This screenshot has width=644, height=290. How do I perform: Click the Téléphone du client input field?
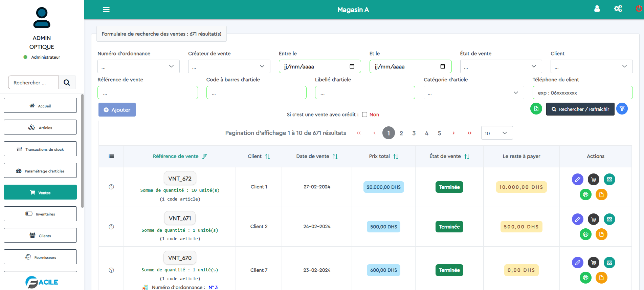point(582,92)
